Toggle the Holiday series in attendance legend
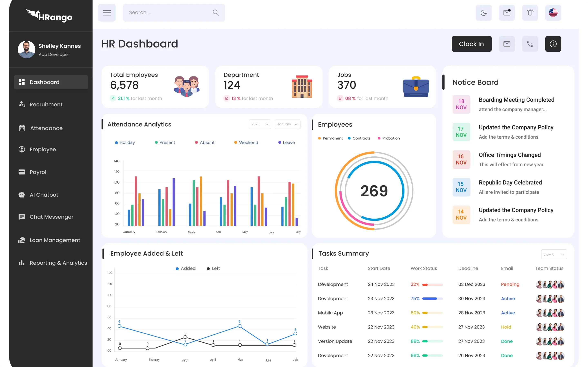This screenshot has height=367, width=588. tap(125, 143)
